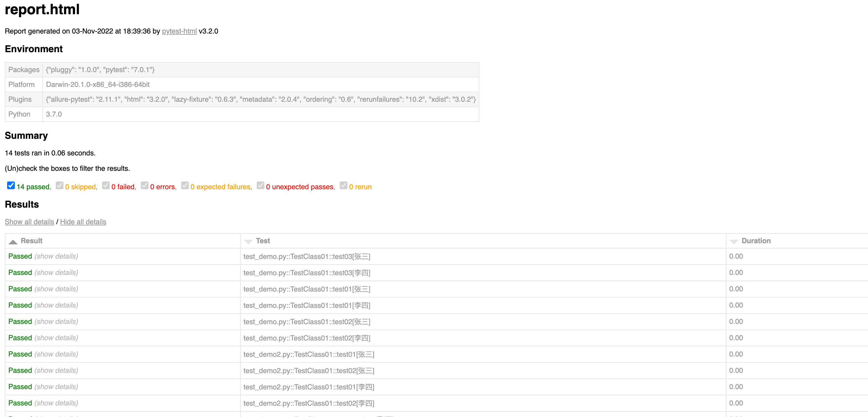This screenshot has width=868, height=417.
Task: Toggle the 0 unexpected passes checkbox
Action: coord(260,185)
